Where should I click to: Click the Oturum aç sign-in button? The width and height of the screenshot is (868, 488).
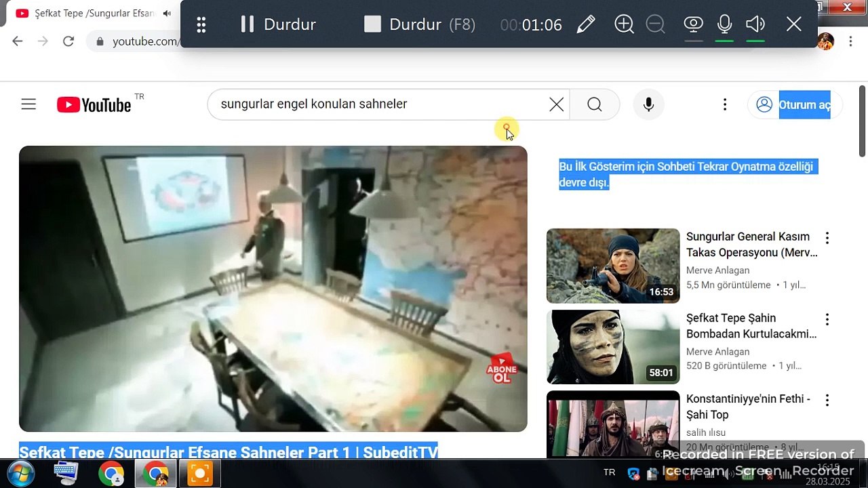pyautogui.click(x=795, y=104)
